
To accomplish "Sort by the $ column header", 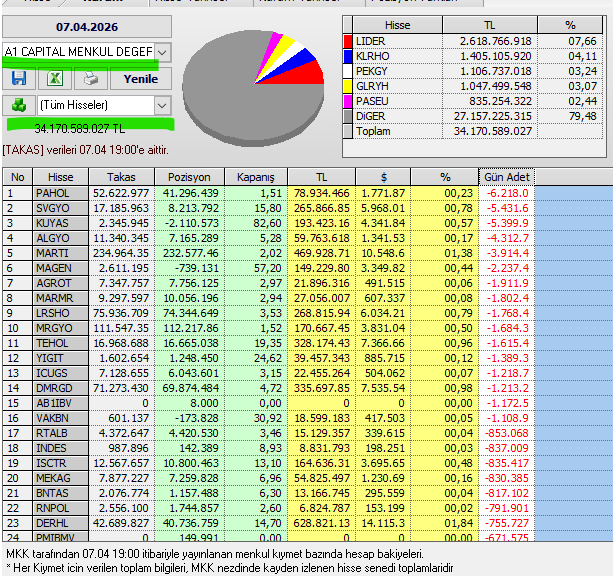I will [x=383, y=177].
